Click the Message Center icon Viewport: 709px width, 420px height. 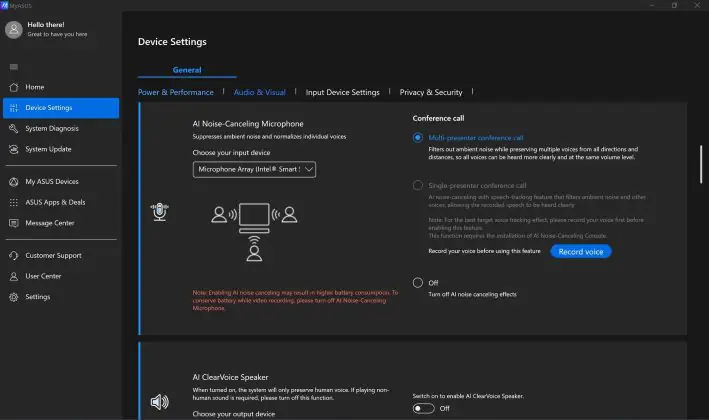[x=14, y=223]
